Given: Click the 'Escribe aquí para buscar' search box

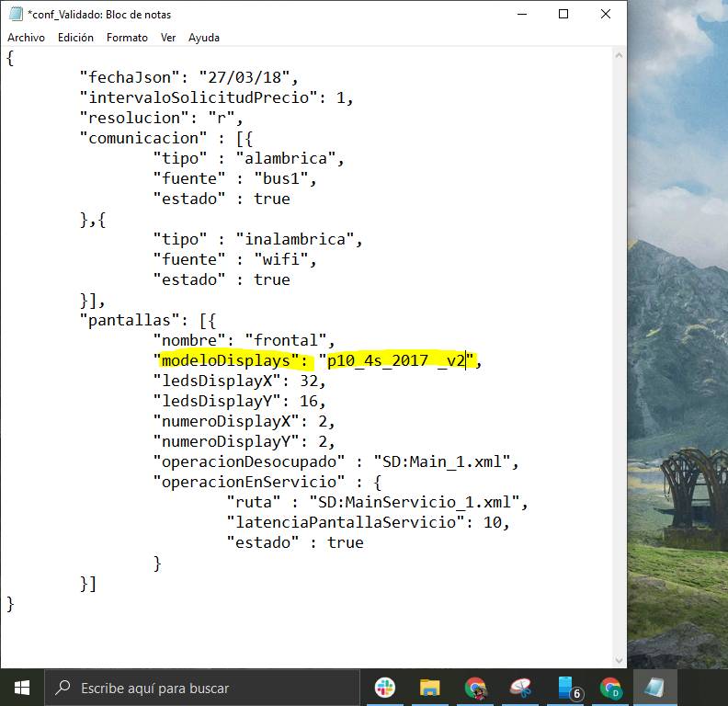Looking at the screenshot, I should [x=202, y=688].
